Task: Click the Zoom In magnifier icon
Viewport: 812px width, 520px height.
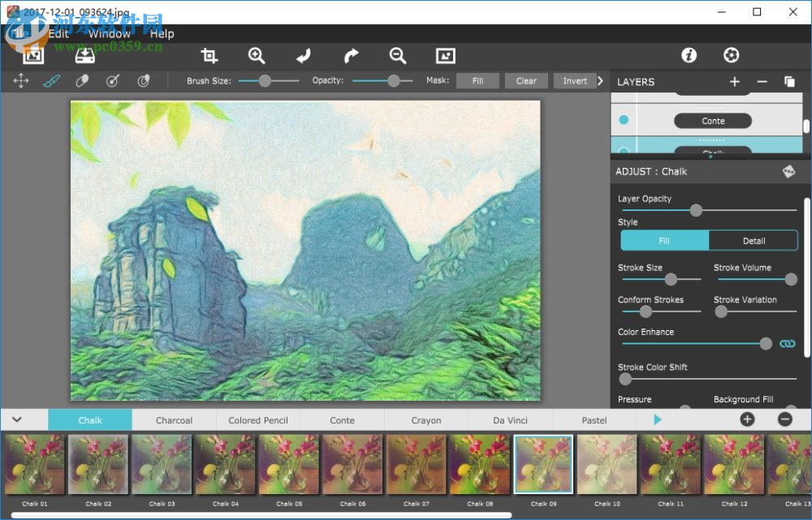Action: point(257,55)
